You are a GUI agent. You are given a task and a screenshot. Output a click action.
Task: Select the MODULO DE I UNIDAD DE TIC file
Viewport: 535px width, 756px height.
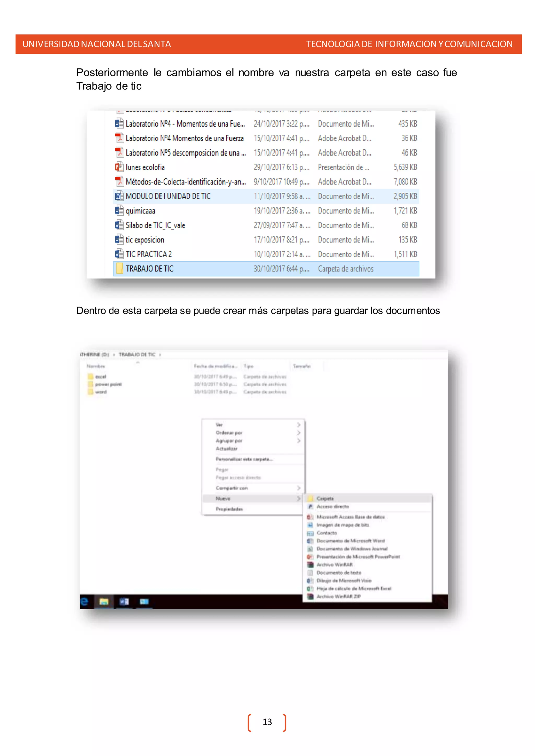pos(168,196)
